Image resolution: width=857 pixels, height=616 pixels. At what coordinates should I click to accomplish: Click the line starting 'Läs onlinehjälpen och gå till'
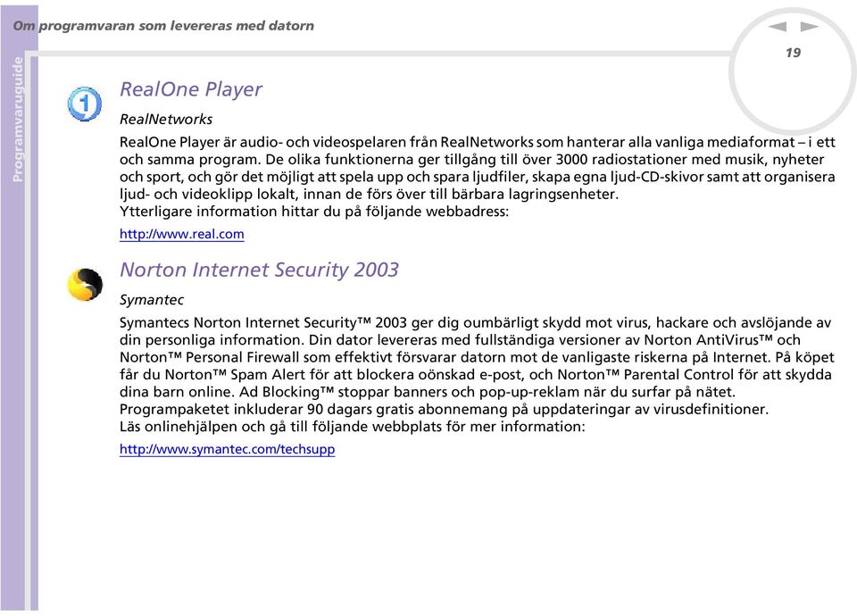(353, 427)
